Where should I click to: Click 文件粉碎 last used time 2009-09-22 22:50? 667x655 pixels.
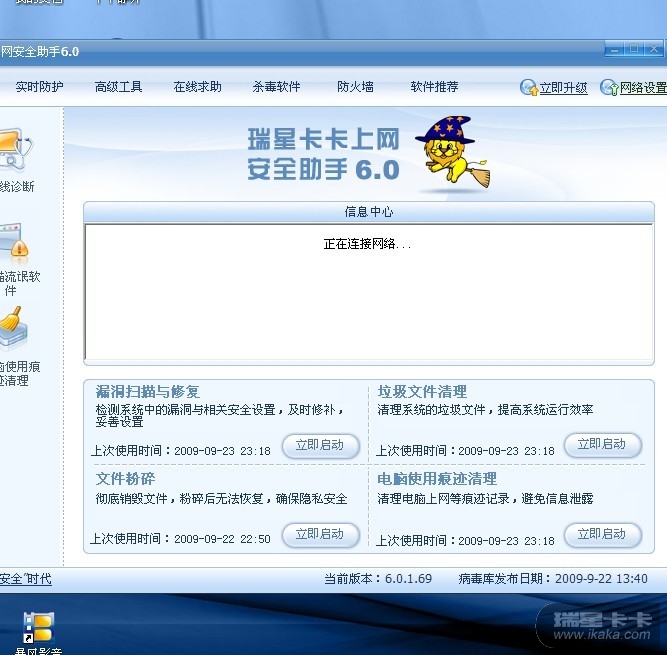180,539
